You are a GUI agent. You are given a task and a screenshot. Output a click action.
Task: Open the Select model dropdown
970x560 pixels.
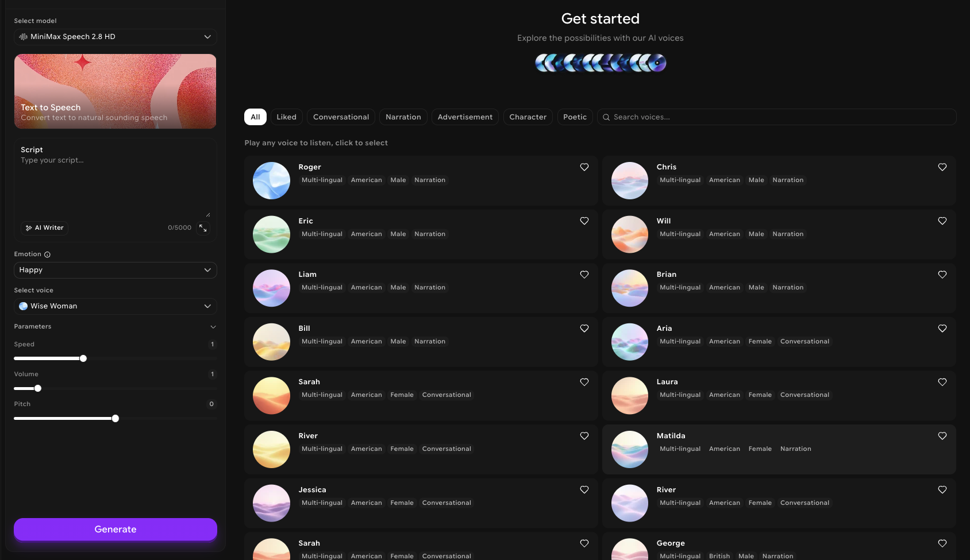(116, 37)
